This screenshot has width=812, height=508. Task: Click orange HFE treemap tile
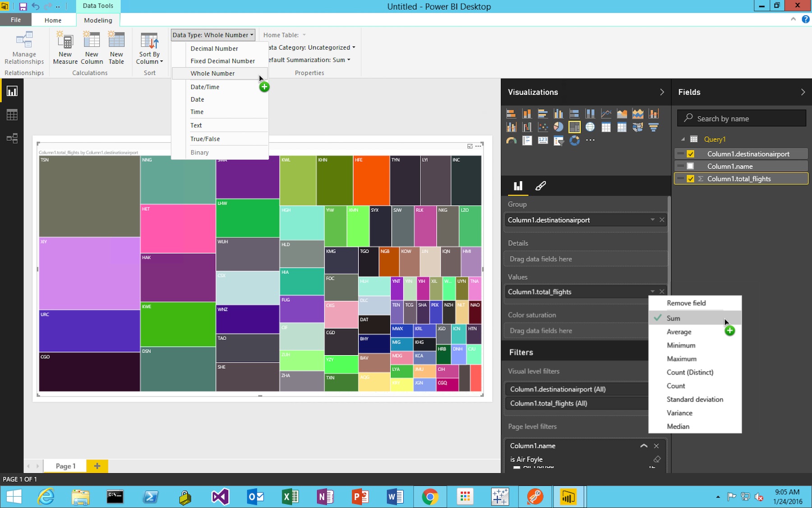pos(371,181)
